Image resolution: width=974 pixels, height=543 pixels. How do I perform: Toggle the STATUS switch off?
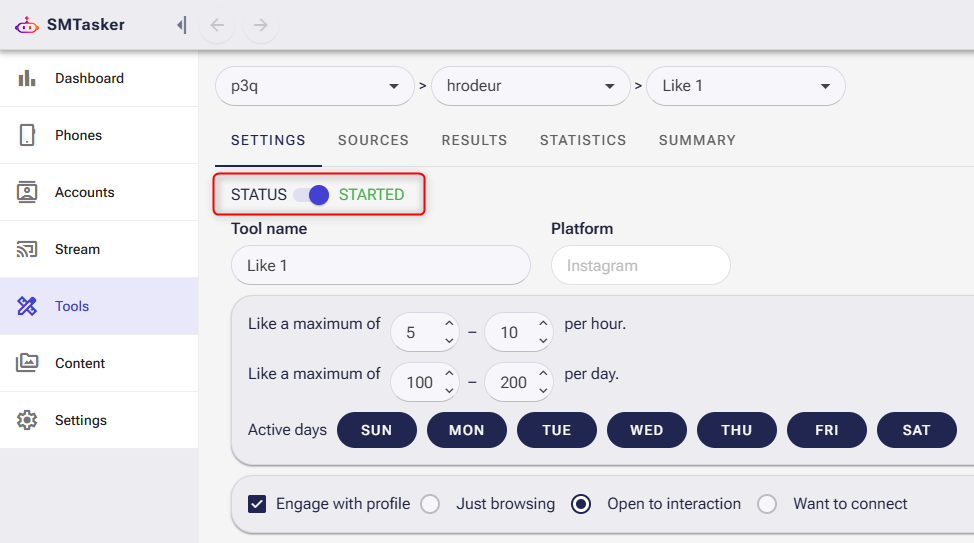[312, 195]
